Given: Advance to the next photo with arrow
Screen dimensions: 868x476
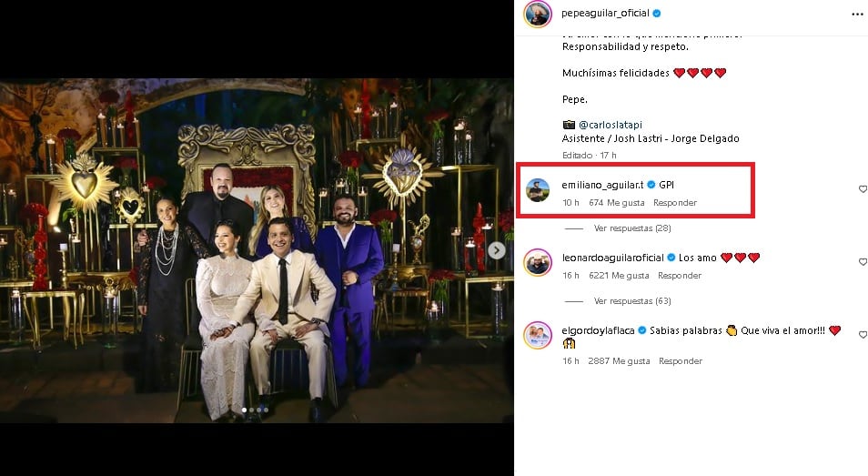Looking at the screenshot, I should pos(497,249).
